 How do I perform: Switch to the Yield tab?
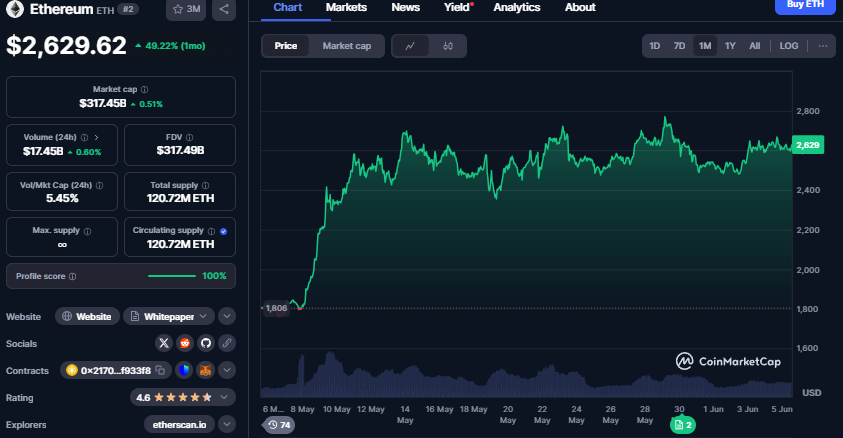coord(456,8)
